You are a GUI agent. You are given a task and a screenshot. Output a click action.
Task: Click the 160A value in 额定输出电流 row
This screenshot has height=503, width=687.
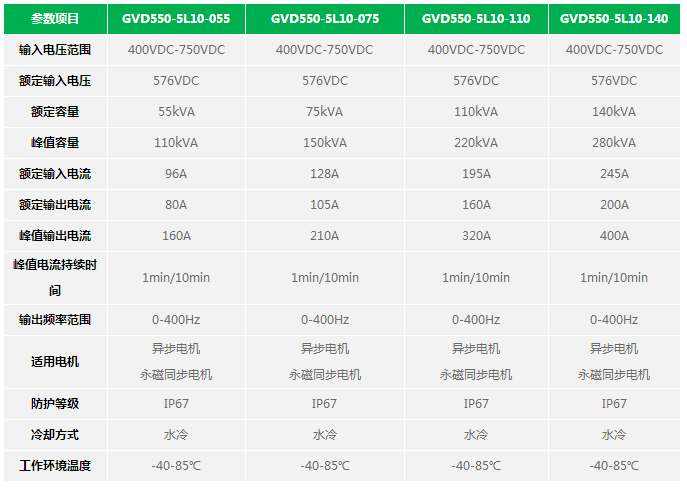tap(476, 205)
